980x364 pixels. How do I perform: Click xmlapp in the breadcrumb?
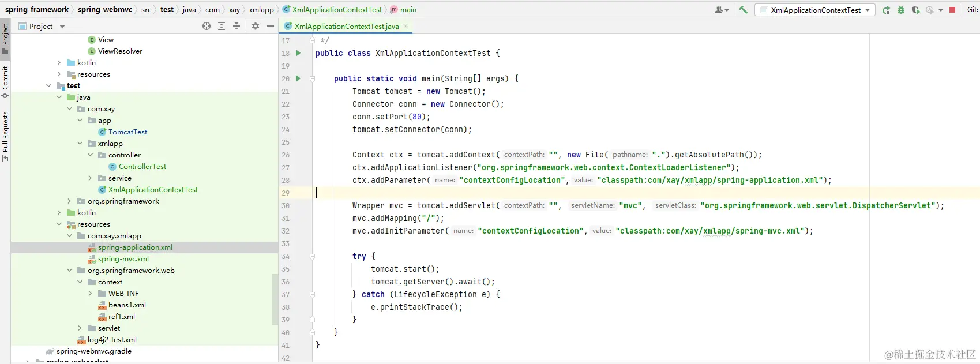point(261,10)
